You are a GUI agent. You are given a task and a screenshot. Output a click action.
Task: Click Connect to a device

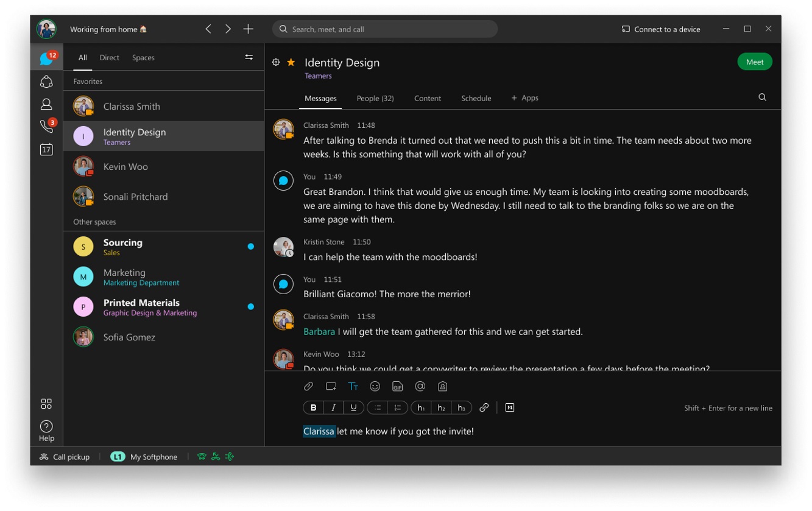click(x=661, y=29)
